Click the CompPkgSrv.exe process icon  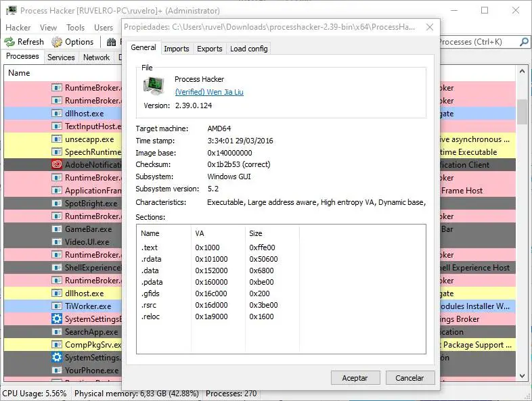[x=57, y=345]
